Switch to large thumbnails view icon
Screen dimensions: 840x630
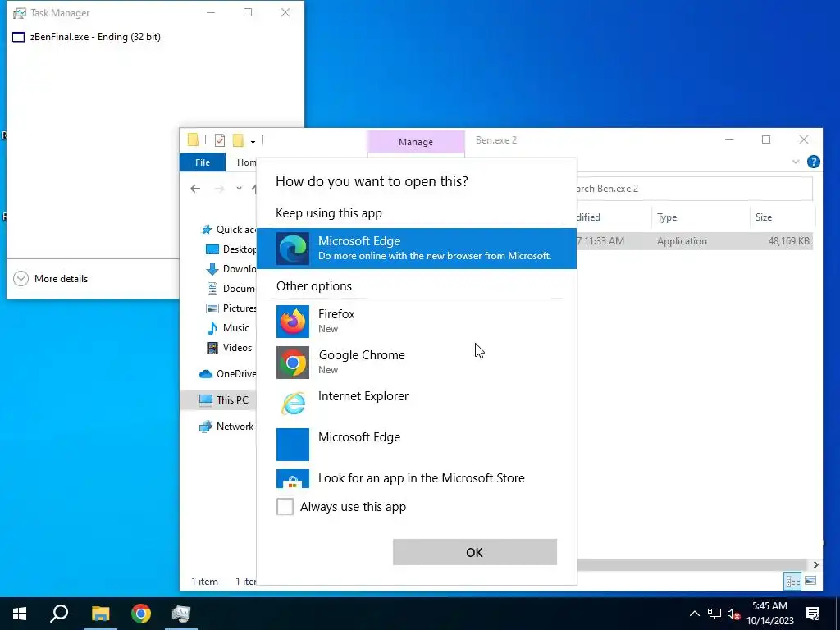(x=810, y=581)
